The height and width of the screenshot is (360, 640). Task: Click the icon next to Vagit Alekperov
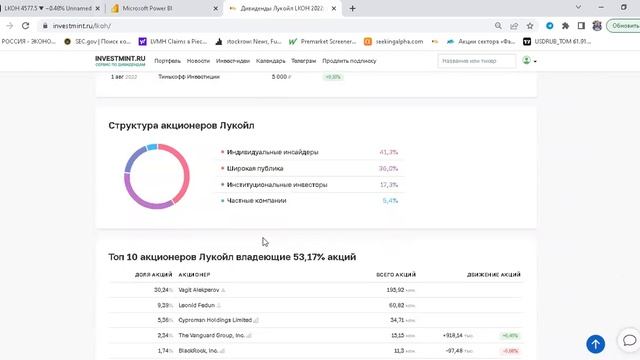point(223,290)
